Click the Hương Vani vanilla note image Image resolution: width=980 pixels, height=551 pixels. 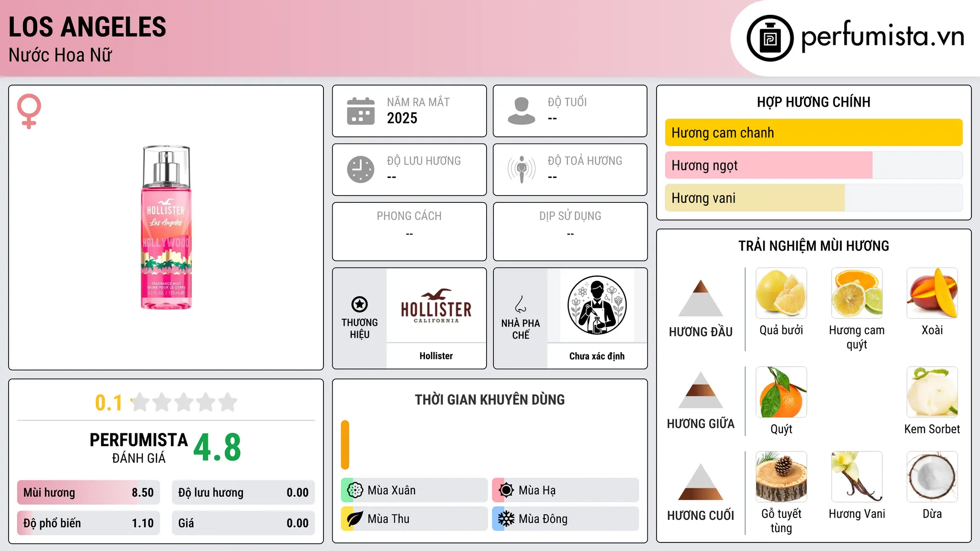(x=857, y=477)
